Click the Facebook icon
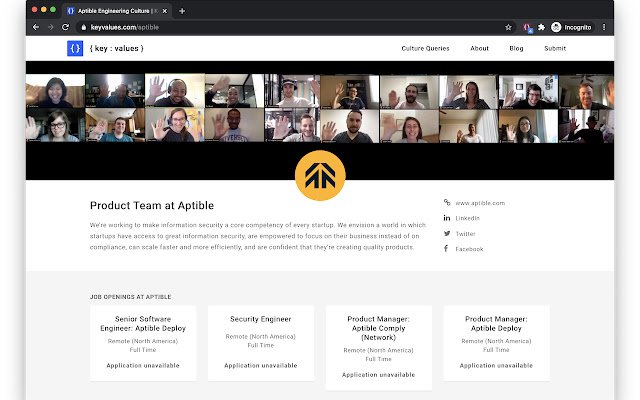Image resolution: width=640 pixels, height=400 pixels. [446, 249]
